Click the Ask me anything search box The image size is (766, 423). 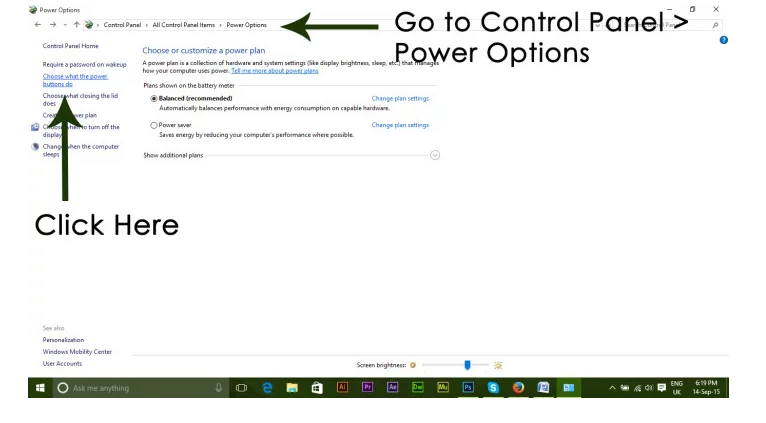120,388
